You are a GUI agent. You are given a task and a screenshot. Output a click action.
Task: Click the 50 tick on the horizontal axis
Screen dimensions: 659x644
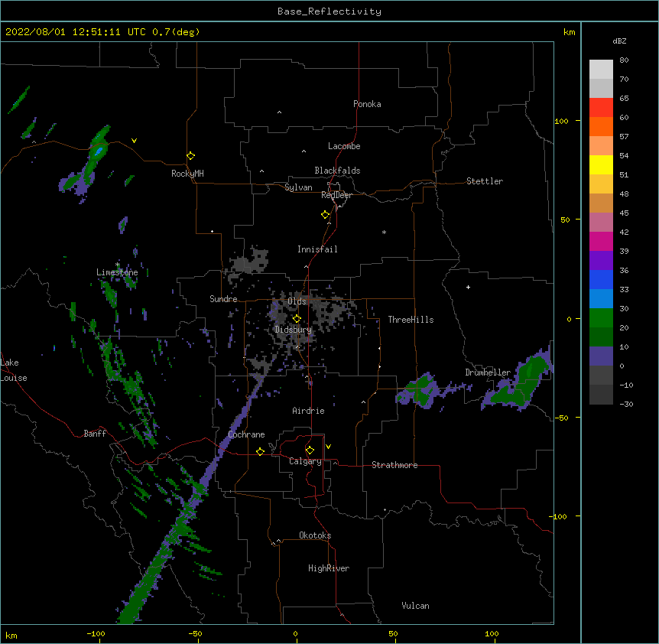click(x=393, y=633)
